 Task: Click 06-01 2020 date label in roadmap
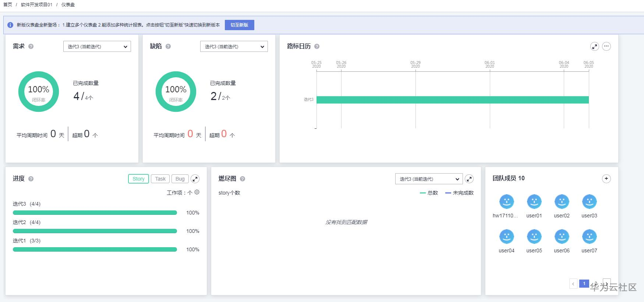(x=490, y=64)
